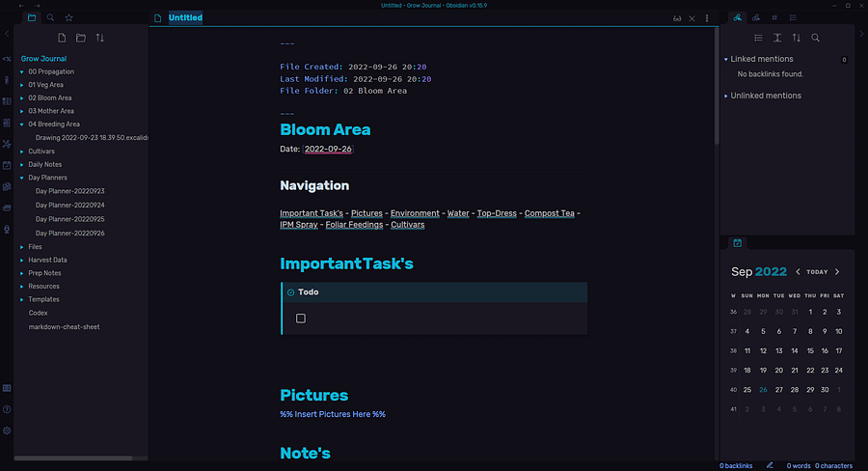Image resolution: width=868 pixels, height=471 pixels.
Task: Open the help icon in the ribbon
Action: [7, 409]
